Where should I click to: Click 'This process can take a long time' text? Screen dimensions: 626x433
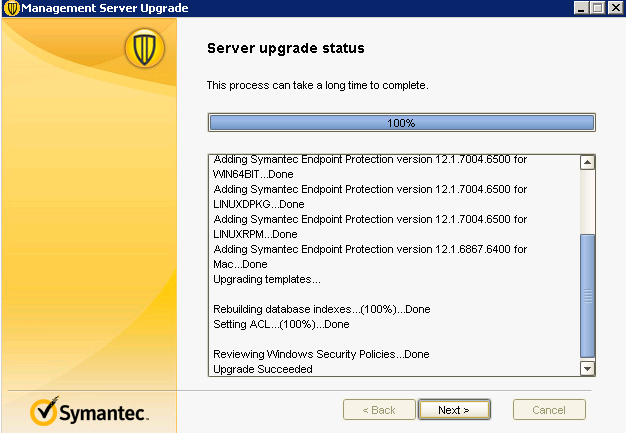(317, 85)
